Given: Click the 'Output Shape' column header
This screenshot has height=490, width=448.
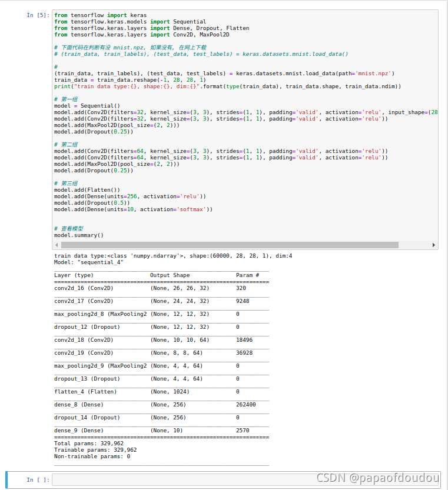Looking at the screenshot, I should [170, 275].
